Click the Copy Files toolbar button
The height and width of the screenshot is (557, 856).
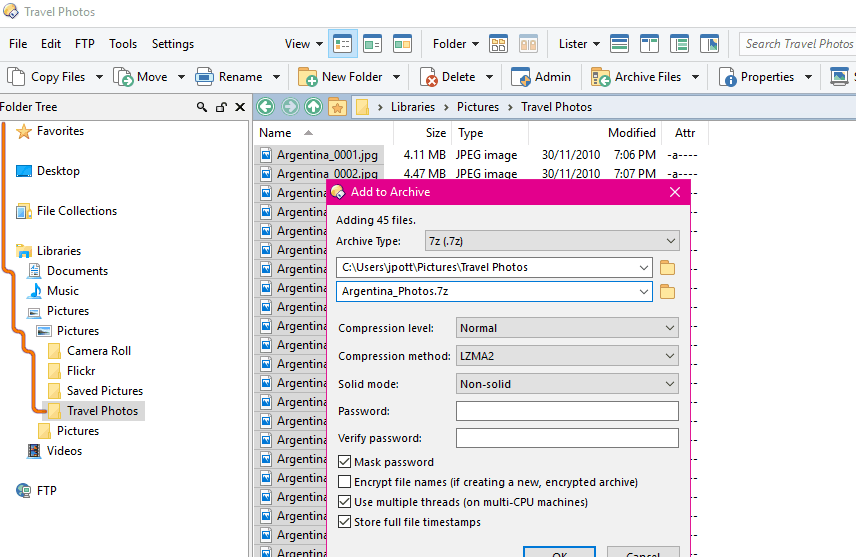47,77
